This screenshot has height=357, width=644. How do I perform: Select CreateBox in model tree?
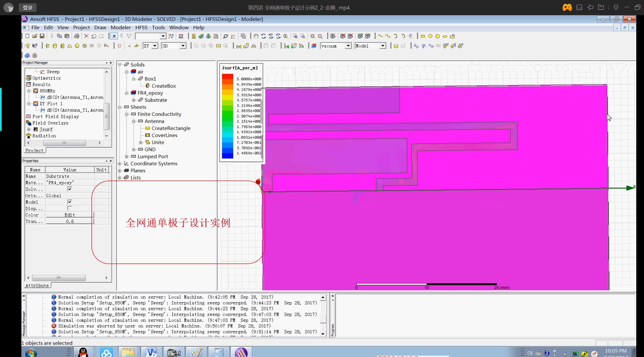click(x=164, y=86)
